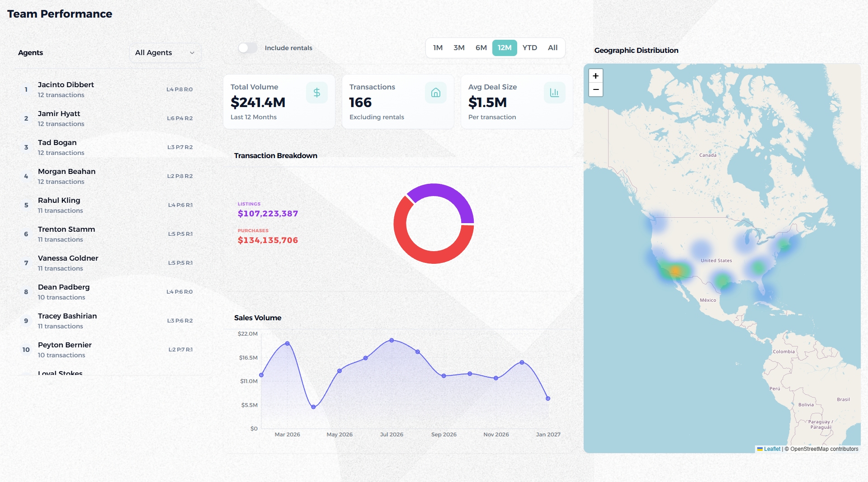Click the Jul 2026 peak data point
Viewport: 868px width, 482px height.
[392, 340]
